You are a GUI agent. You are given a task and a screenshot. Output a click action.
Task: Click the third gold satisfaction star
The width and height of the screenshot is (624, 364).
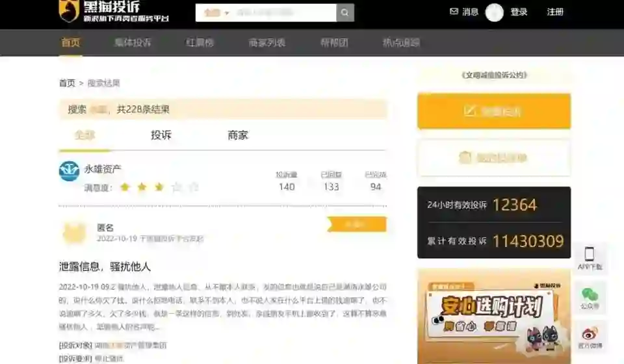point(159,187)
